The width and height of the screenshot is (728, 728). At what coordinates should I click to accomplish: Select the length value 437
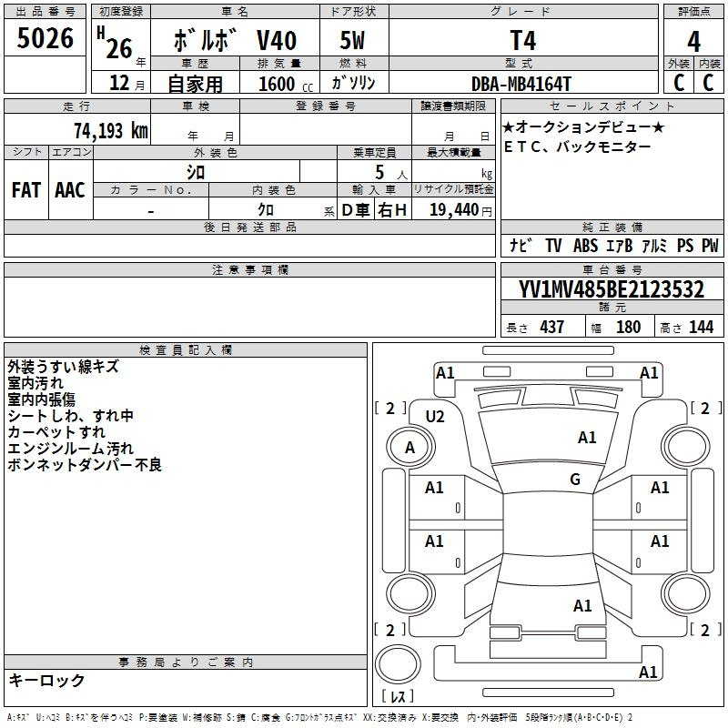click(x=551, y=327)
